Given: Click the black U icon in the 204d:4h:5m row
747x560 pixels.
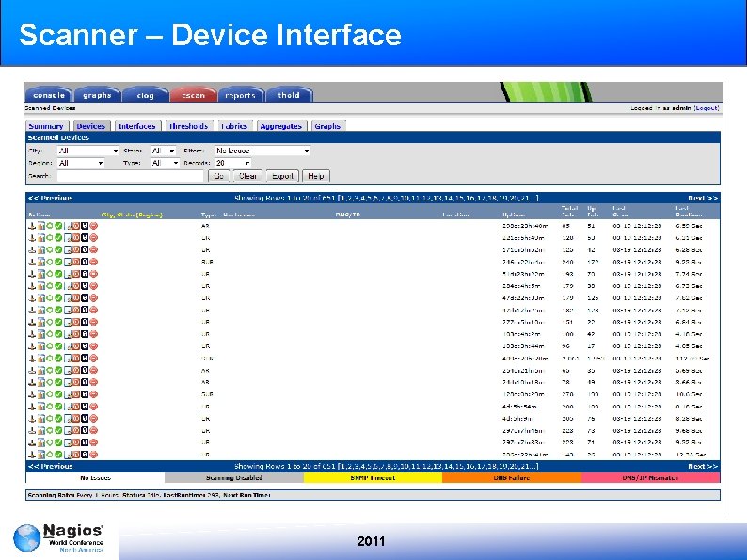Looking at the screenshot, I should coord(85,286).
